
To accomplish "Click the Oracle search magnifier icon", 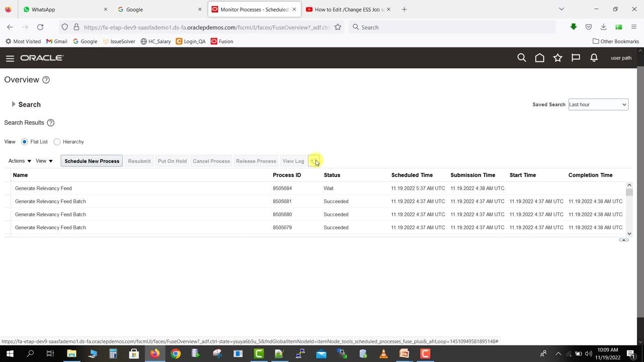I will pos(522,58).
